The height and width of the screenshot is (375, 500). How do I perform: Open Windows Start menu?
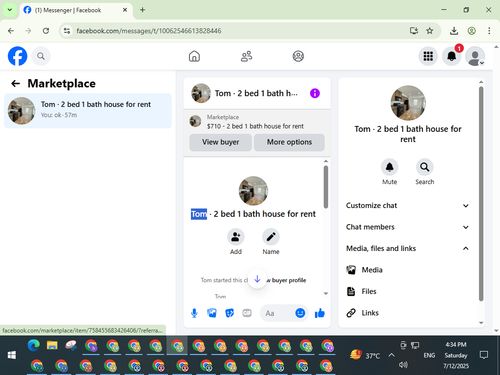point(12,355)
